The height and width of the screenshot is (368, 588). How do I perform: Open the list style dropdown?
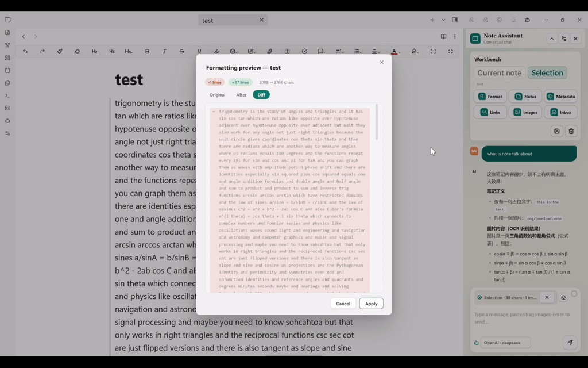coord(357,51)
